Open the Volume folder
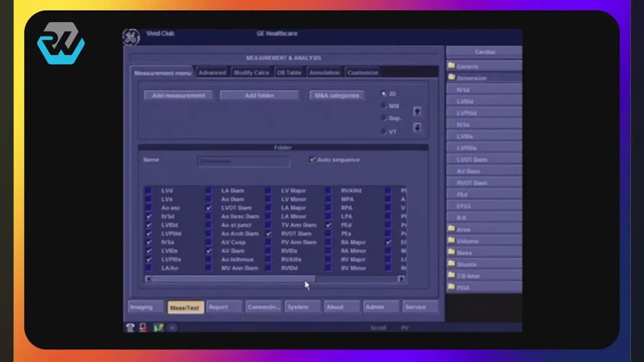The height and width of the screenshot is (362, 644). point(465,240)
